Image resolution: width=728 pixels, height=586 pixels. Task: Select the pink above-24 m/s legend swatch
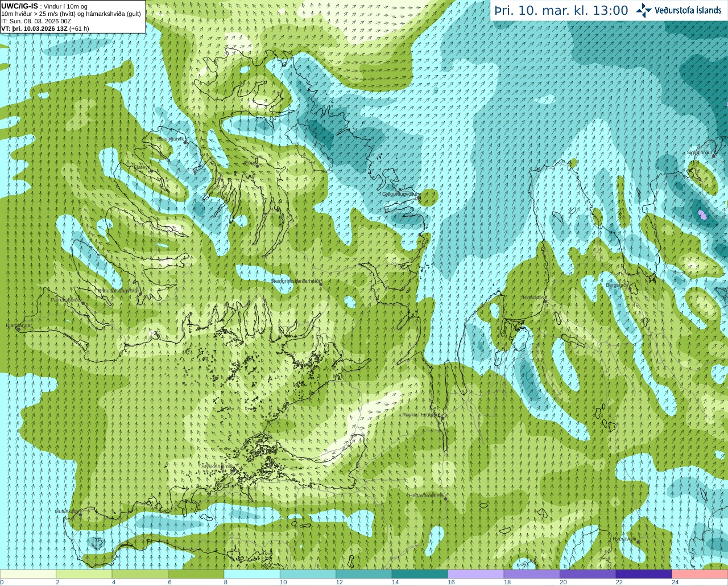coord(700,574)
